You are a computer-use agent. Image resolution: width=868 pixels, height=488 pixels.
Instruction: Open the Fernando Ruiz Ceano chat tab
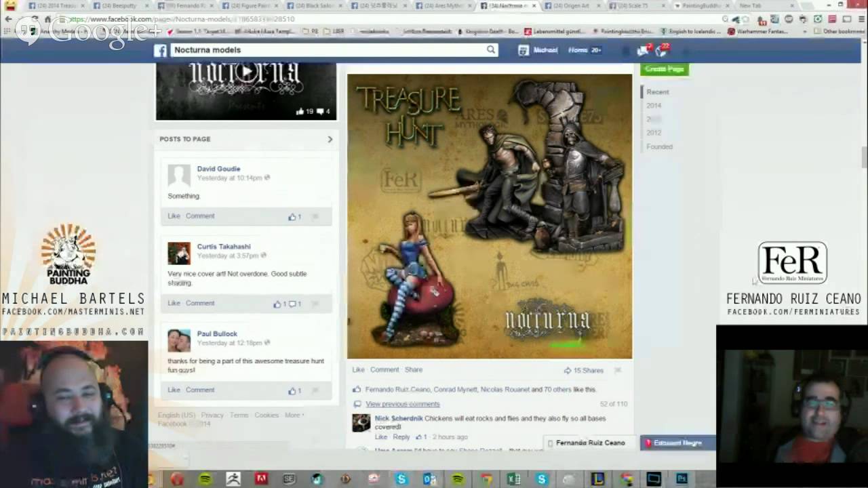point(591,443)
